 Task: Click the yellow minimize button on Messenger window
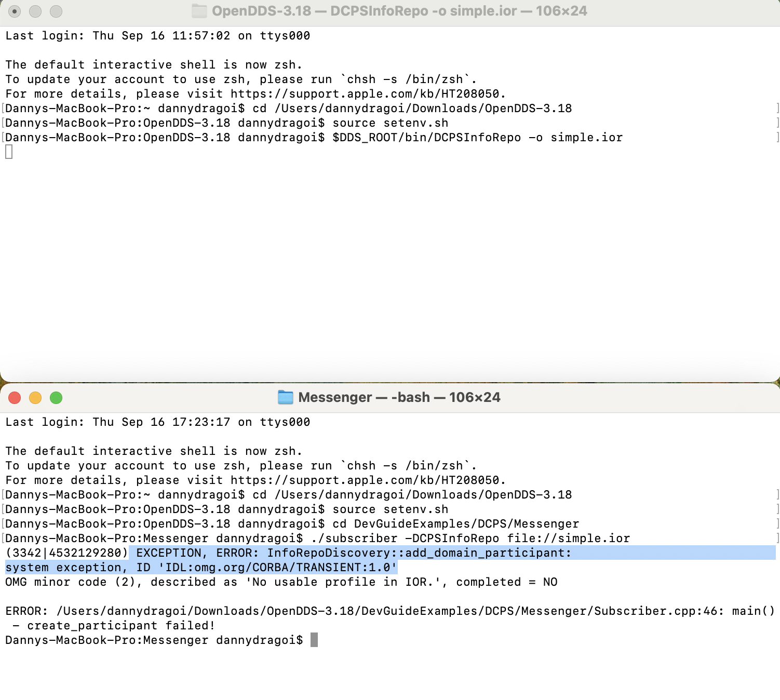tap(35, 397)
